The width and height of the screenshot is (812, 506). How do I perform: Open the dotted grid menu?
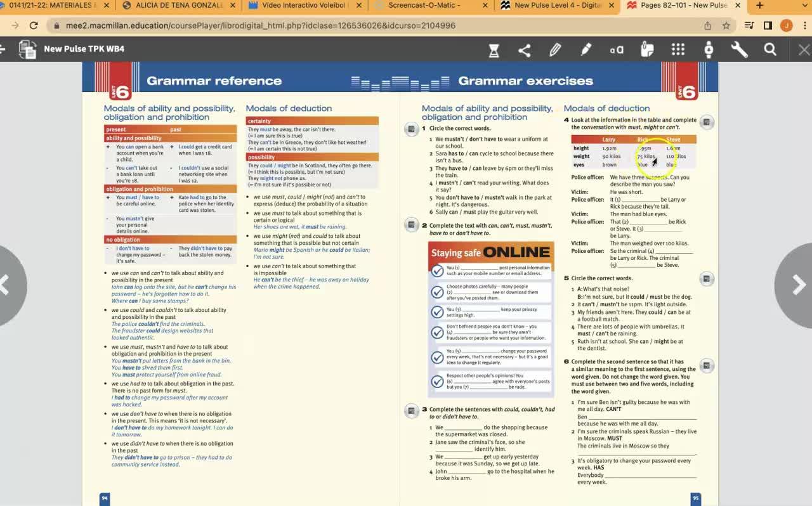click(x=678, y=49)
